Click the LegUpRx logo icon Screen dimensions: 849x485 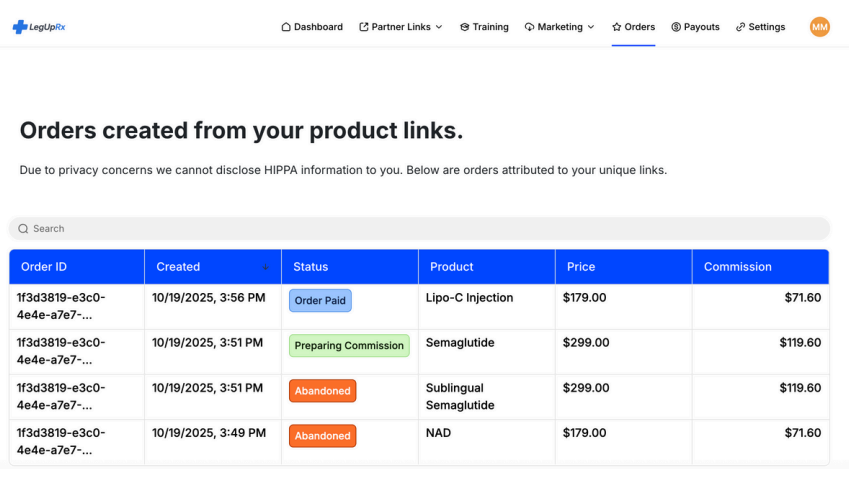pos(20,27)
